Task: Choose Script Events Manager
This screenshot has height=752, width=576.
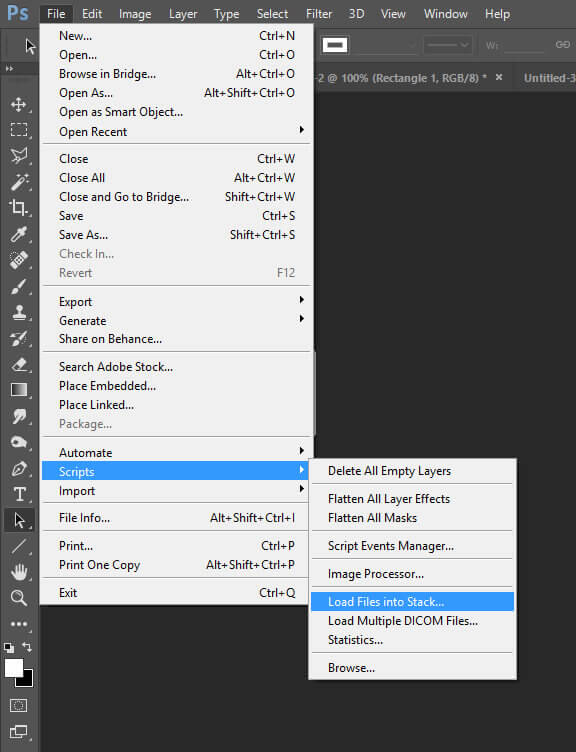Action: (412, 546)
